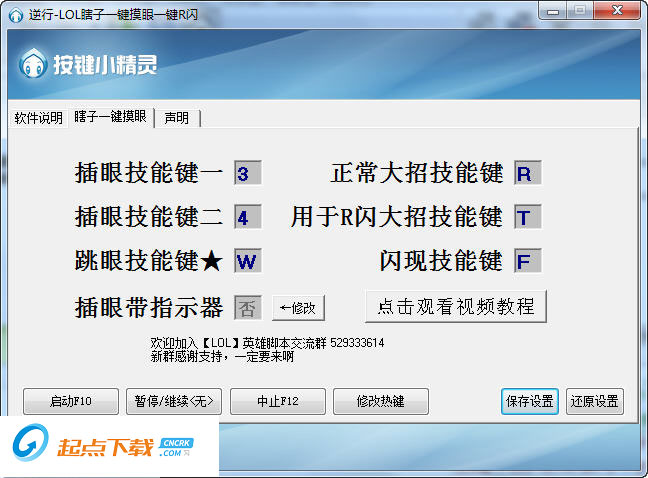Click the 正常大招技能键 field showing R
The image size is (648, 478).
click(528, 173)
